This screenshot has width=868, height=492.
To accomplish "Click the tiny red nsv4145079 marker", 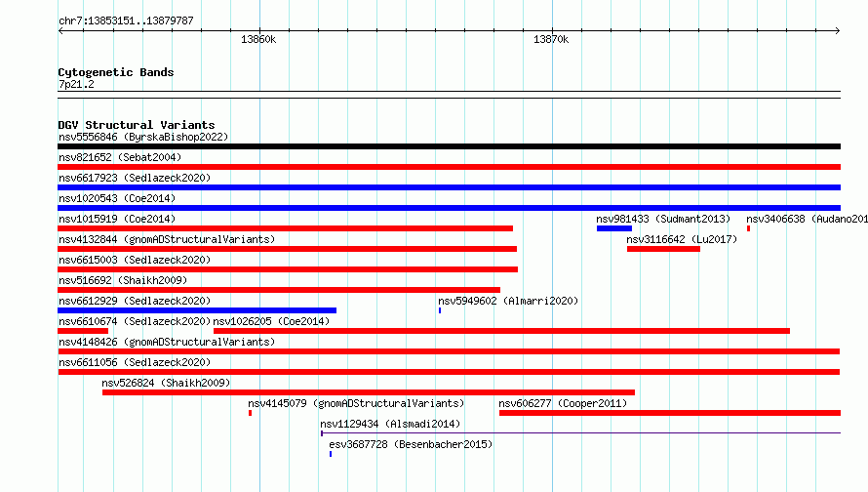I will click(251, 413).
